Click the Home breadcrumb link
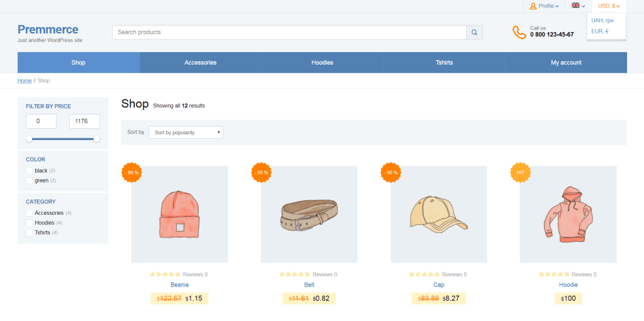The width and height of the screenshot is (644, 321). [25, 81]
